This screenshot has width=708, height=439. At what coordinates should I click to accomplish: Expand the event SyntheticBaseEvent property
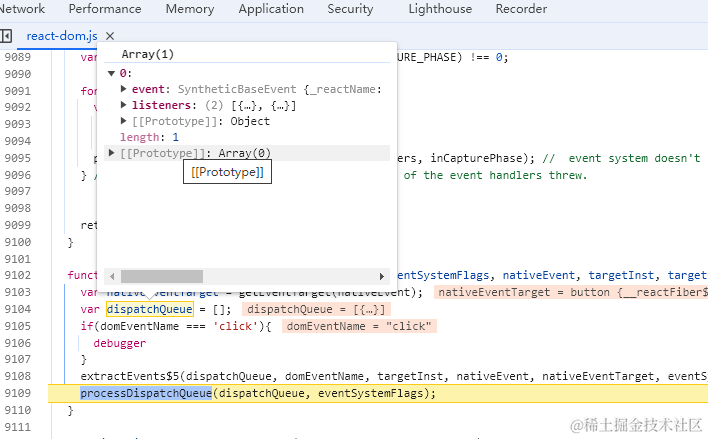click(124, 89)
